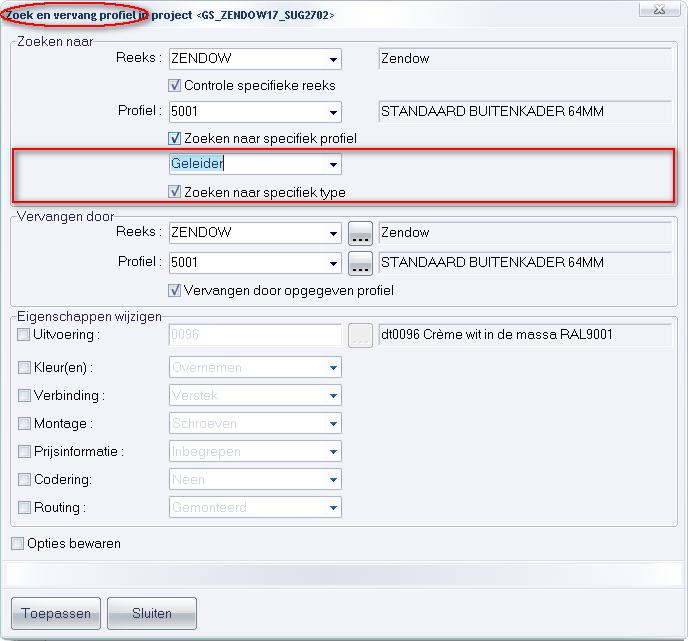Enable the Codering checkbox
The width and height of the screenshot is (688, 641).
click(x=24, y=480)
